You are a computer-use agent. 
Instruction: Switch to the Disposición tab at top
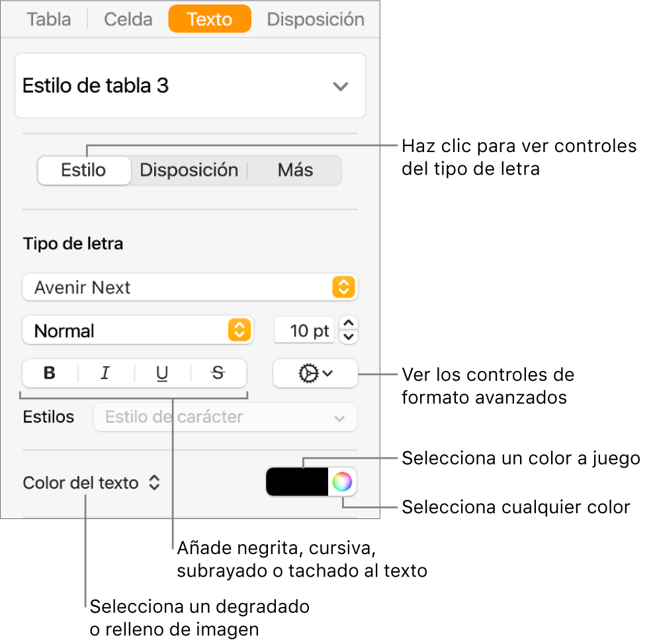(x=316, y=19)
